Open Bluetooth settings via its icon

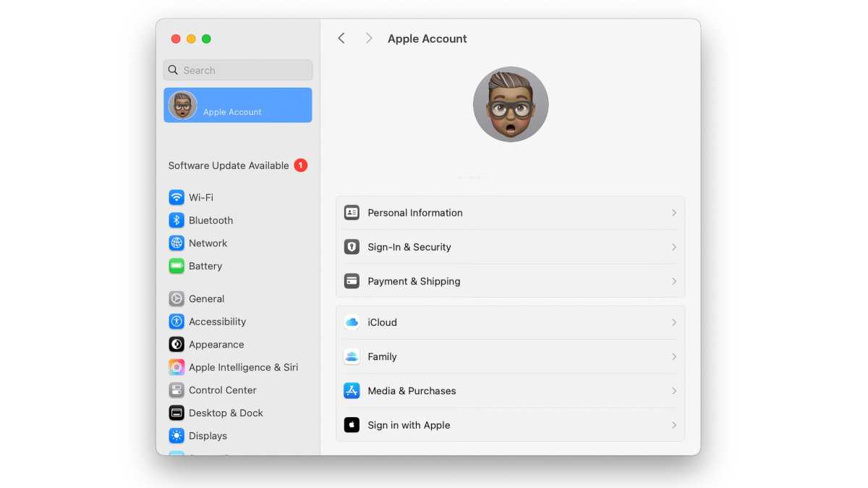[x=176, y=220]
